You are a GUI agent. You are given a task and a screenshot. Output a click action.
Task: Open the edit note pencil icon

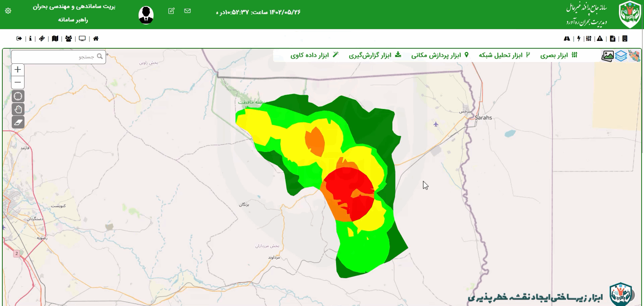pos(171,11)
